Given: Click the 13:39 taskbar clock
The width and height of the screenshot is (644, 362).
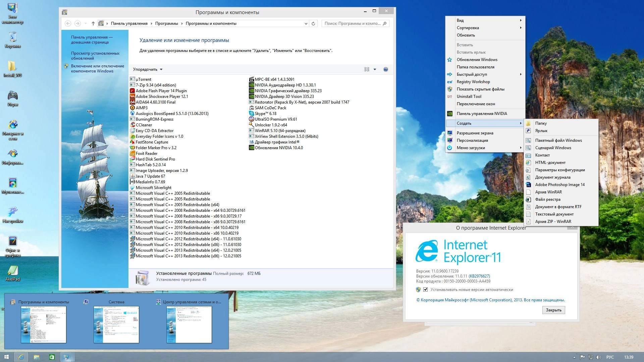Looking at the screenshot, I should pos(629,357).
